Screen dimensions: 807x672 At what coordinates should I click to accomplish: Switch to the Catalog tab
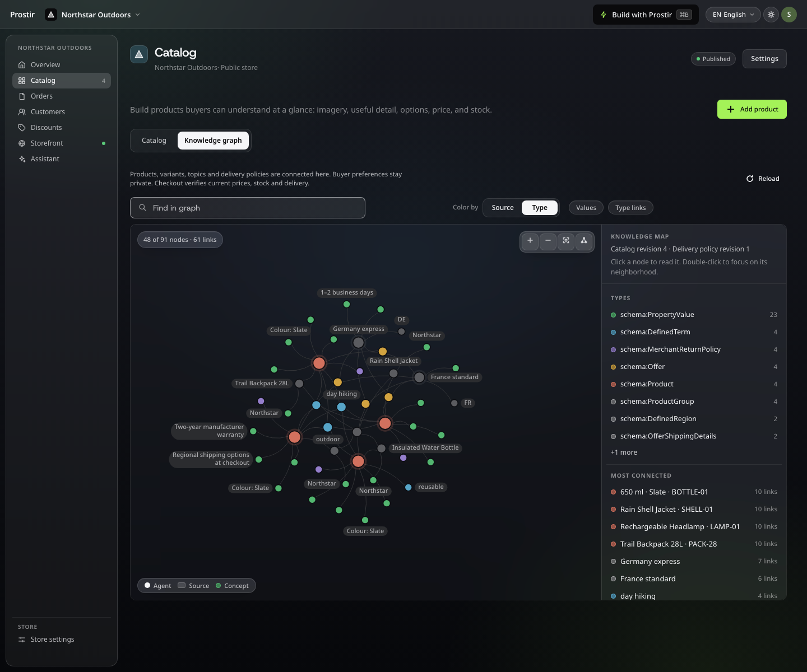click(x=154, y=141)
